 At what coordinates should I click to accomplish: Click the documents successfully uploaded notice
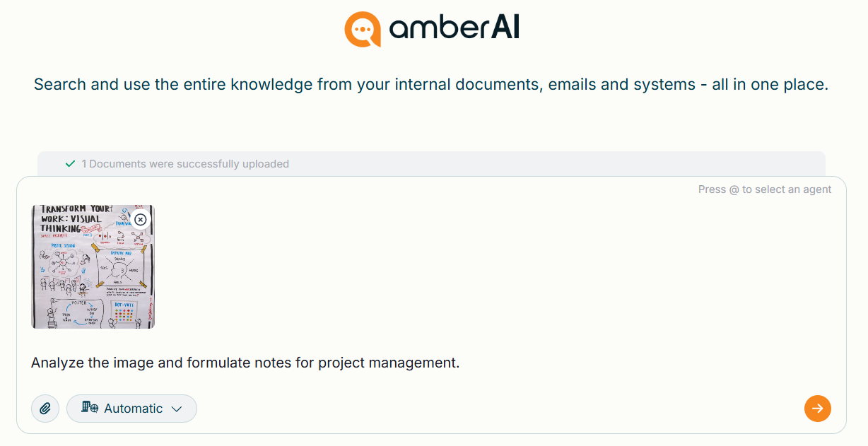point(185,164)
